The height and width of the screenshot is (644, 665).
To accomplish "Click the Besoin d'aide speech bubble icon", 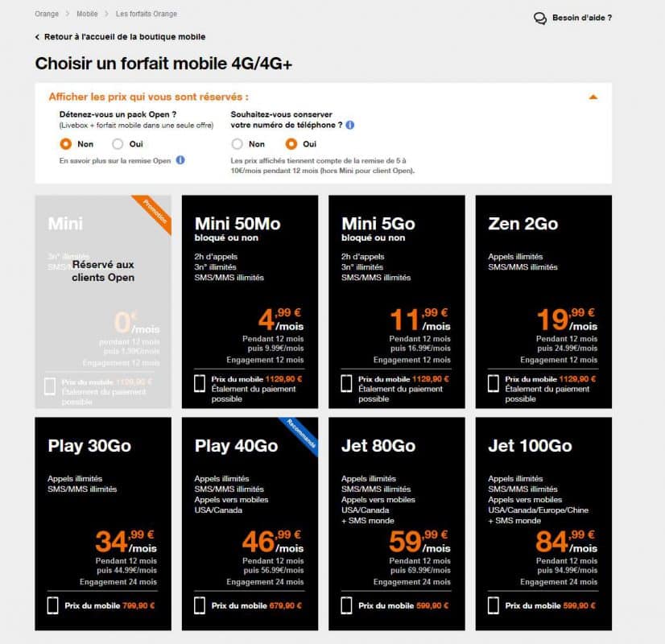I will [540, 18].
